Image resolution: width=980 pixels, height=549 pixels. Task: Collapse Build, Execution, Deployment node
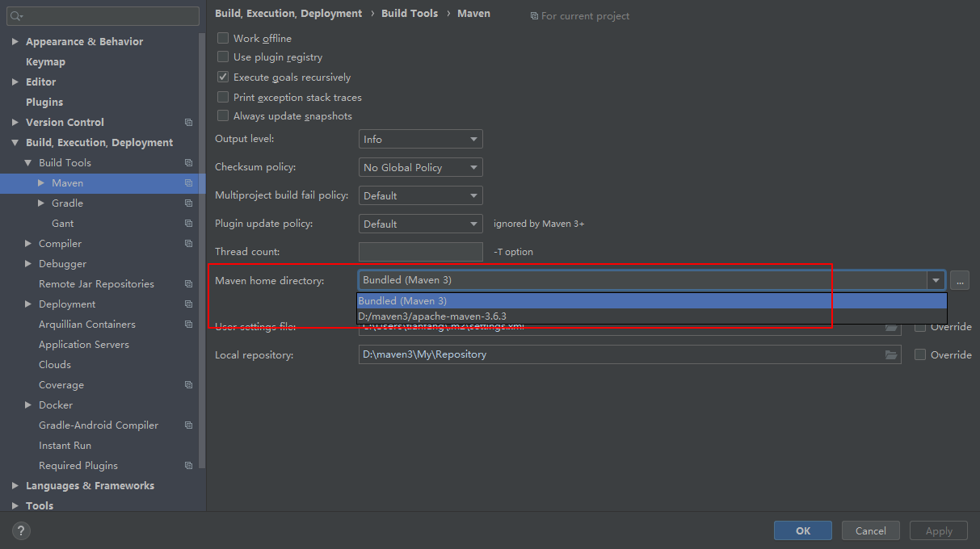(x=15, y=143)
